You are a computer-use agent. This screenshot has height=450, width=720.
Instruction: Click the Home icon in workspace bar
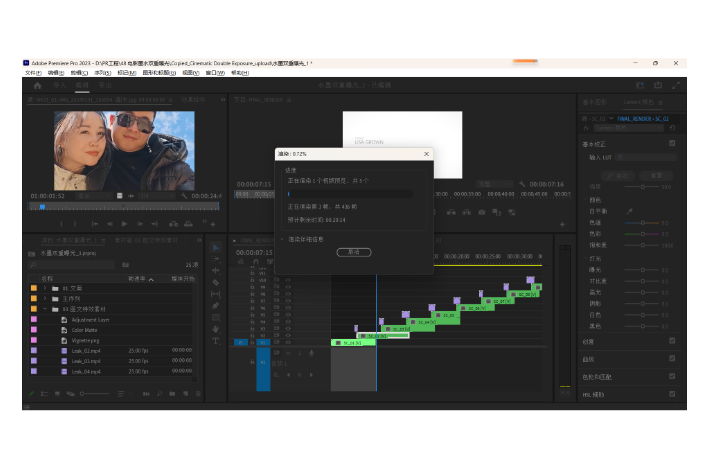[38, 85]
